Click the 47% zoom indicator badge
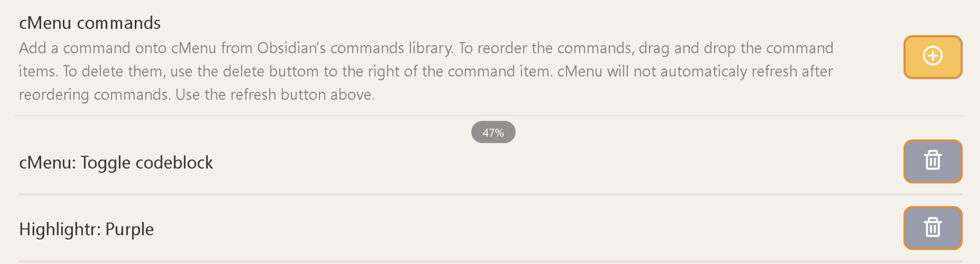This screenshot has height=264, width=980. (x=493, y=132)
